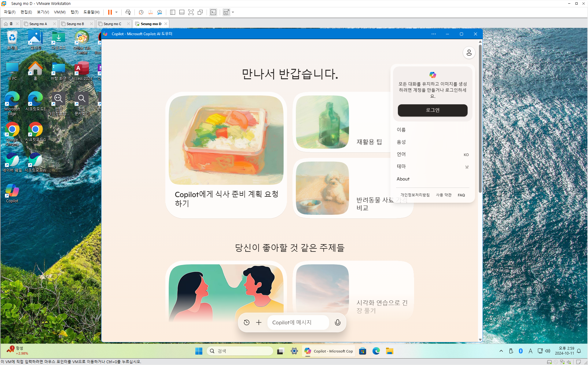This screenshot has width=588, height=365.
Task: Open 보기(V) menu
Action: 43,12
